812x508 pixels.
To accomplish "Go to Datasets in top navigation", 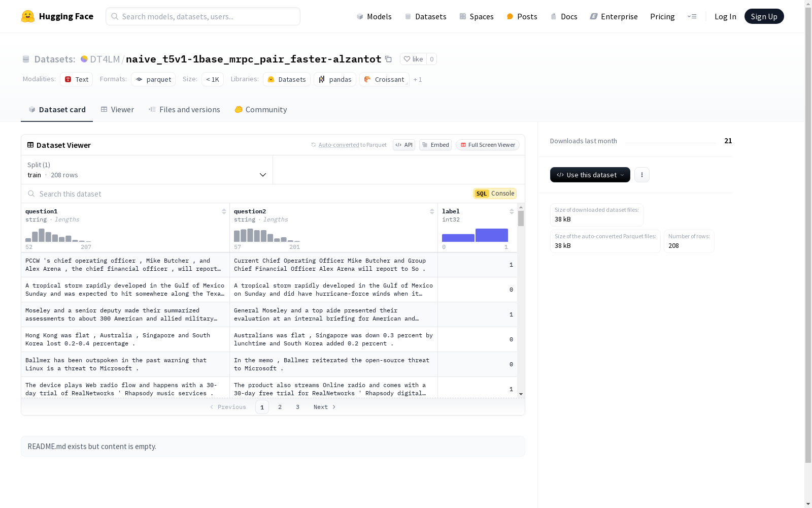I will tap(425, 16).
